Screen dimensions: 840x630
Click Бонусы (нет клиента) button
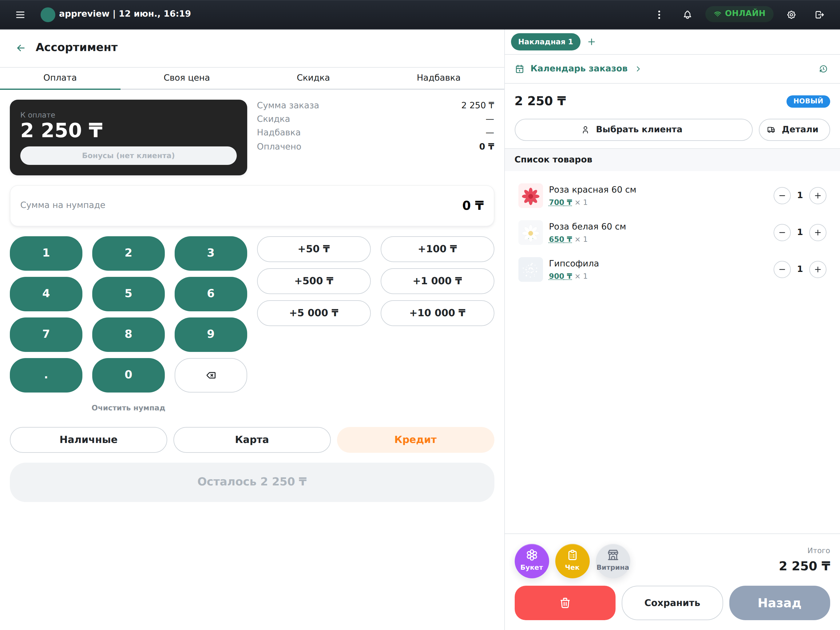click(x=128, y=156)
